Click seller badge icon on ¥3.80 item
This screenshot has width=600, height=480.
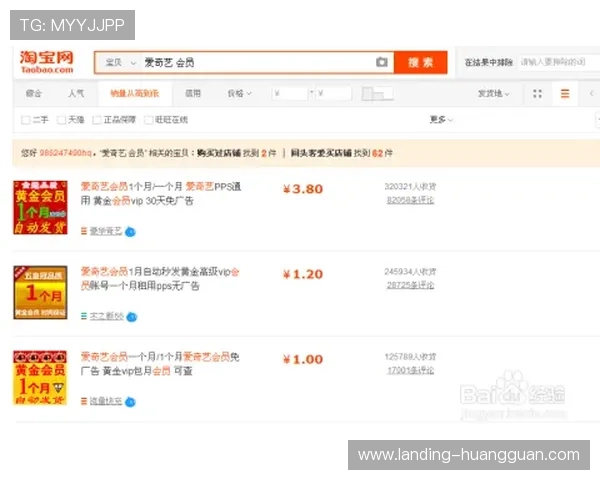tap(130, 232)
